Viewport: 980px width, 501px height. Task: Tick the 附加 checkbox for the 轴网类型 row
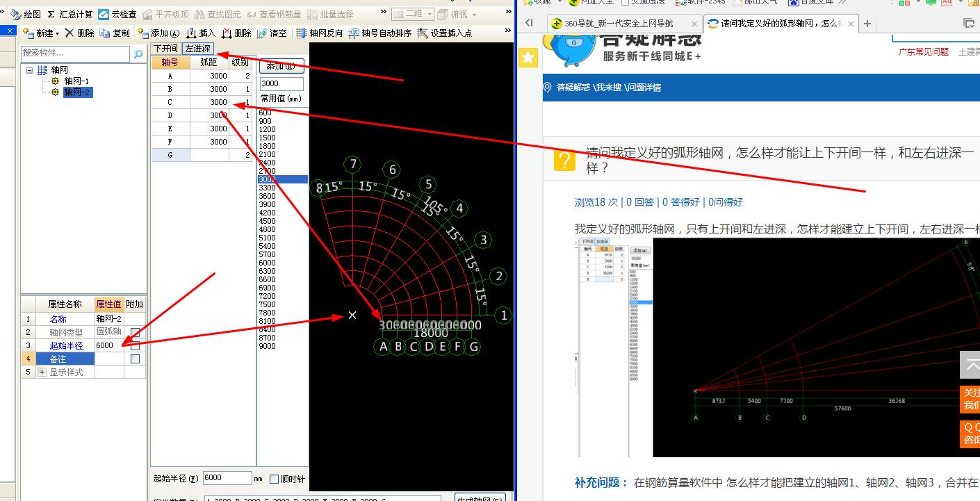pos(135,332)
